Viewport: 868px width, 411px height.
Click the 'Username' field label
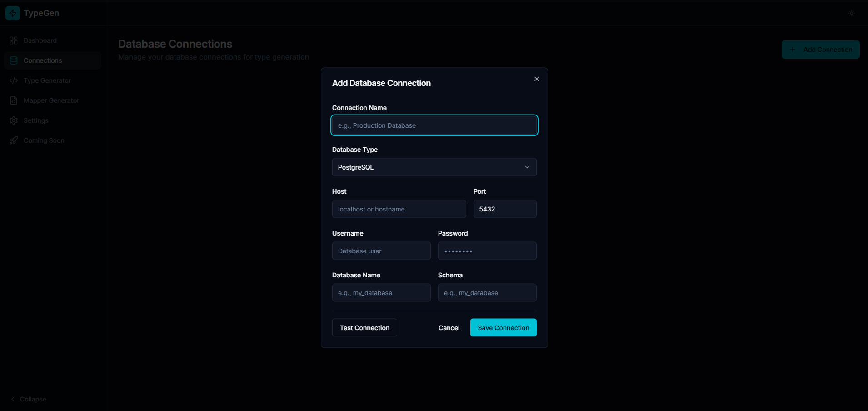coord(348,233)
